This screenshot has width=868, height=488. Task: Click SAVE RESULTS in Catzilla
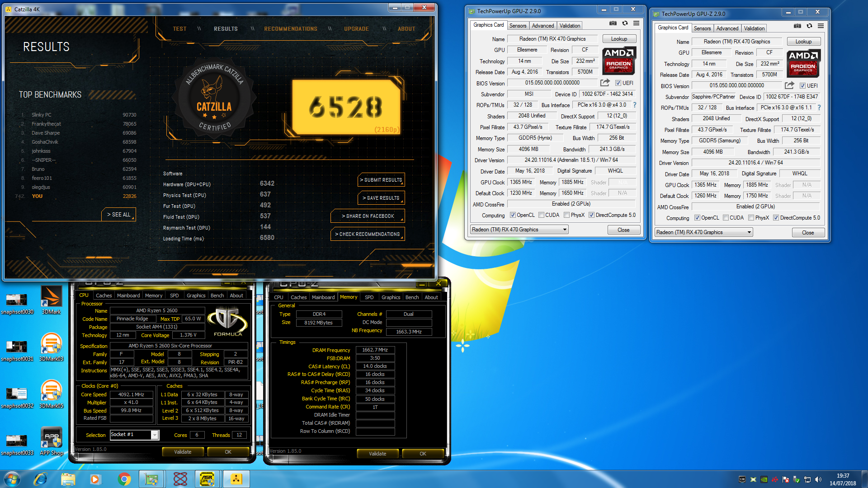(x=381, y=198)
